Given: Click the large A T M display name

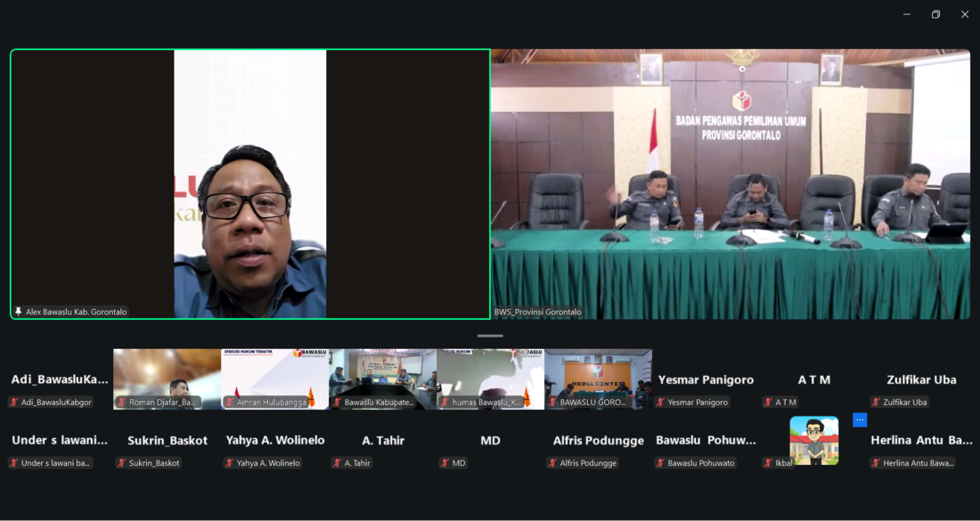Looking at the screenshot, I should 813,379.
